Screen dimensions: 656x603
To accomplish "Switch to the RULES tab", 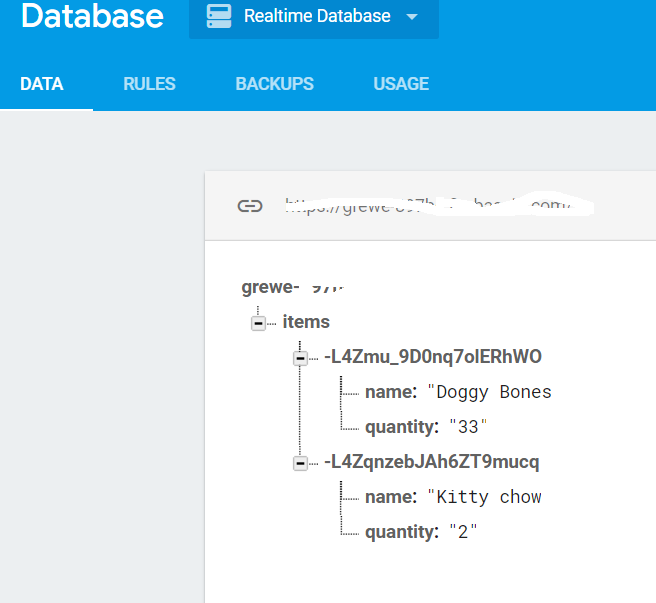I will pyautogui.click(x=149, y=84).
